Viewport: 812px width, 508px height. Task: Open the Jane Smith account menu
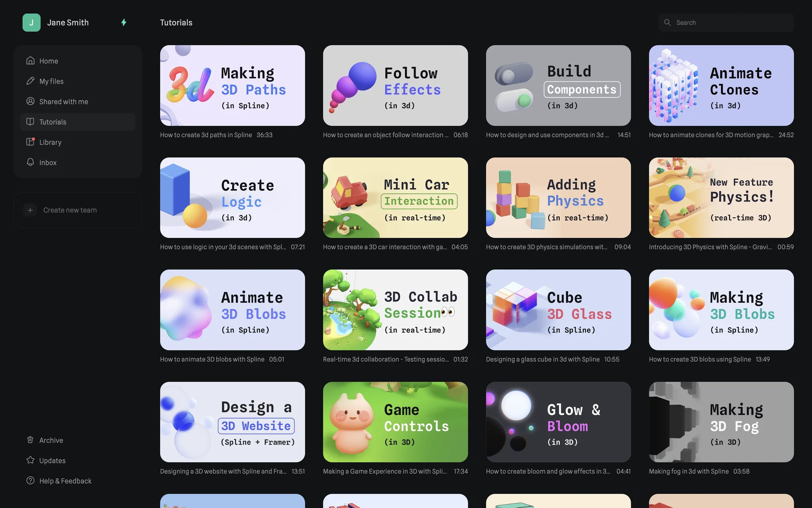click(x=68, y=22)
